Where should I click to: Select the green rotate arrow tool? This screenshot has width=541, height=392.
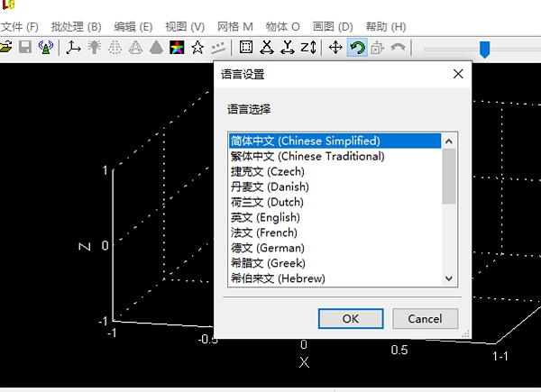click(x=357, y=47)
